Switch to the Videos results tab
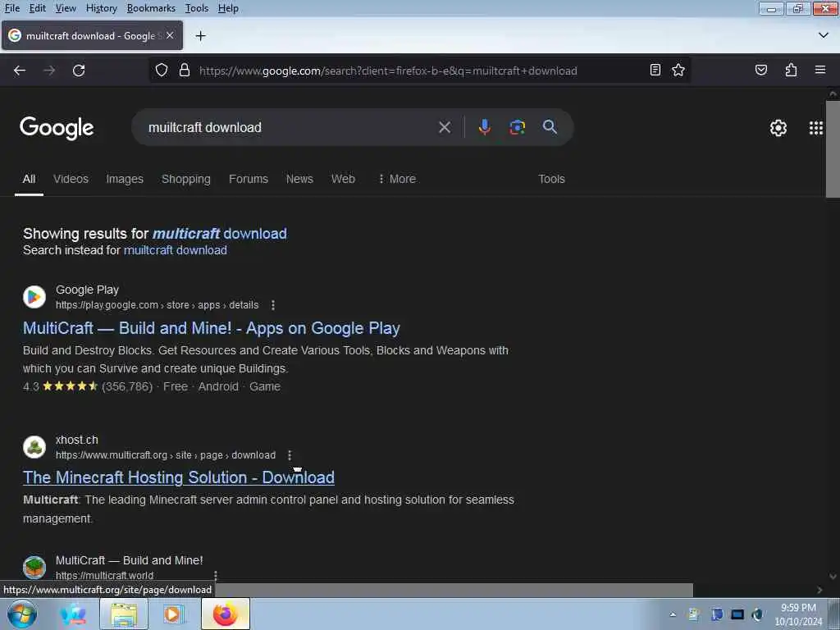840x630 pixels. 71,179
